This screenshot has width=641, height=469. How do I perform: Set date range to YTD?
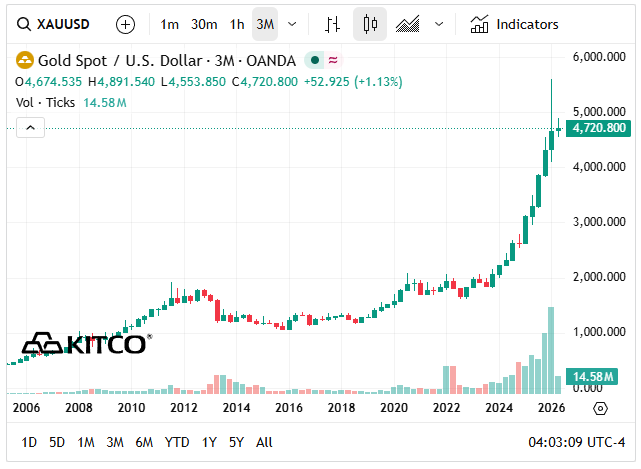click(177, 442)
